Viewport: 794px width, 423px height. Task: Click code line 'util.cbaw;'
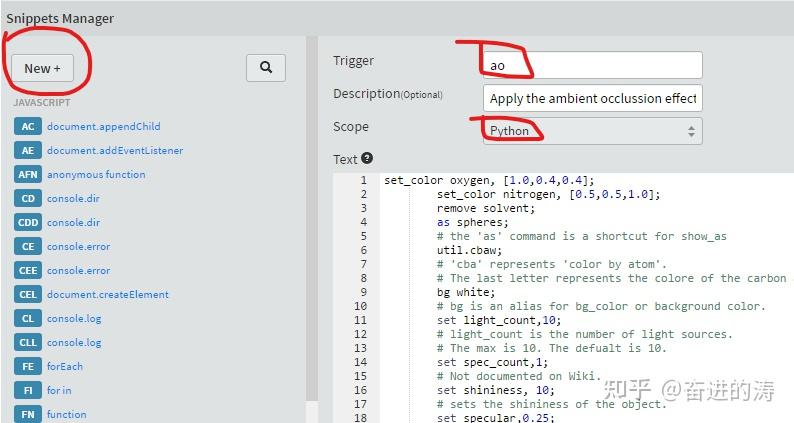pyautogui.click(x=469, y=250)
